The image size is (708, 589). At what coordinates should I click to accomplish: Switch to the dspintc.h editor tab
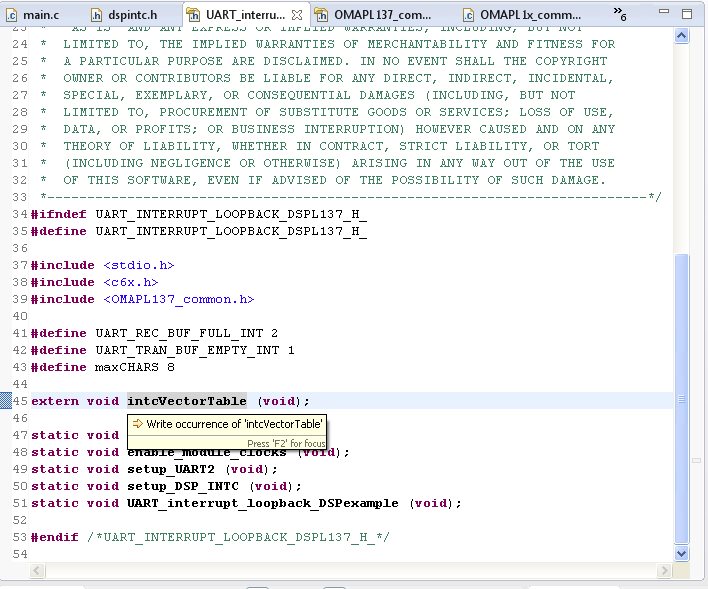[x=124, y=15]
